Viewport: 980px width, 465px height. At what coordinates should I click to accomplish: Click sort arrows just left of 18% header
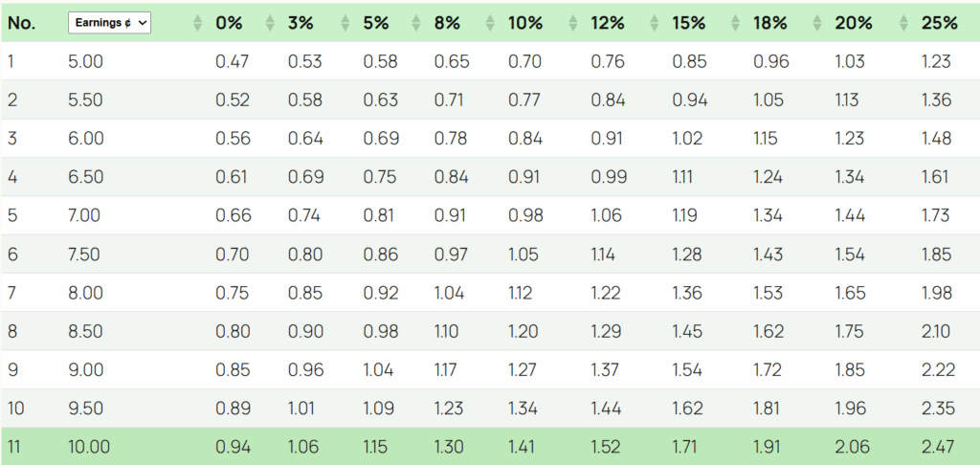point(737,23)
